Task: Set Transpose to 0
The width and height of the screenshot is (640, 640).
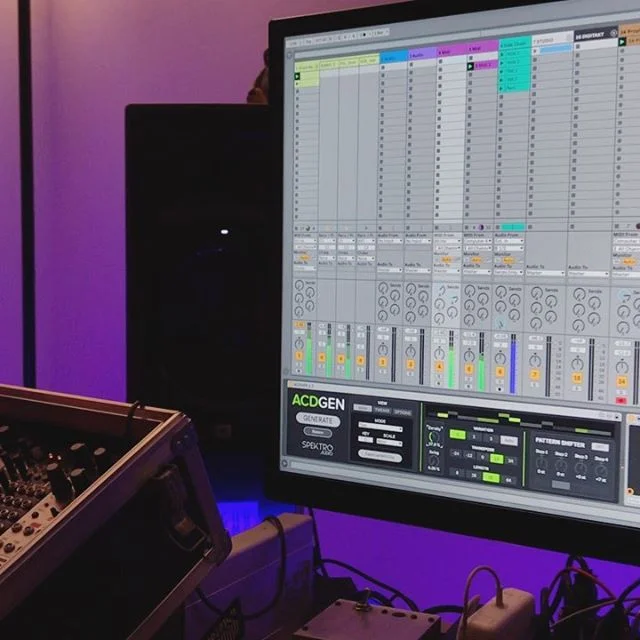Action: tap(483, 456)
